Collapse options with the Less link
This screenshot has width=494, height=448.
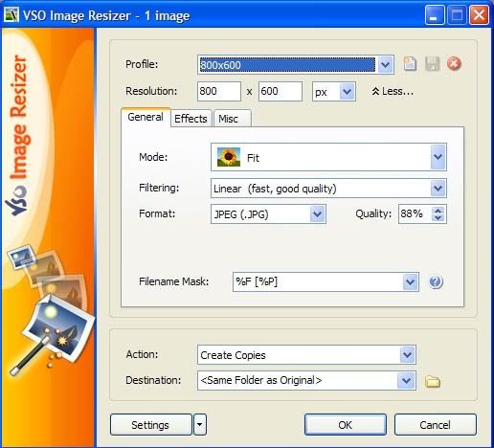click(x=393, y=92)
